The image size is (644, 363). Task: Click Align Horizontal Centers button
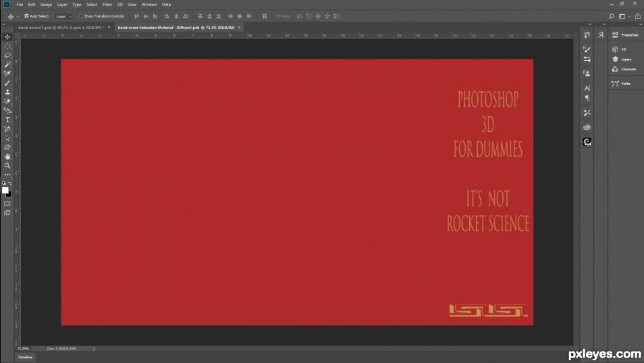(x=176, y=16)
